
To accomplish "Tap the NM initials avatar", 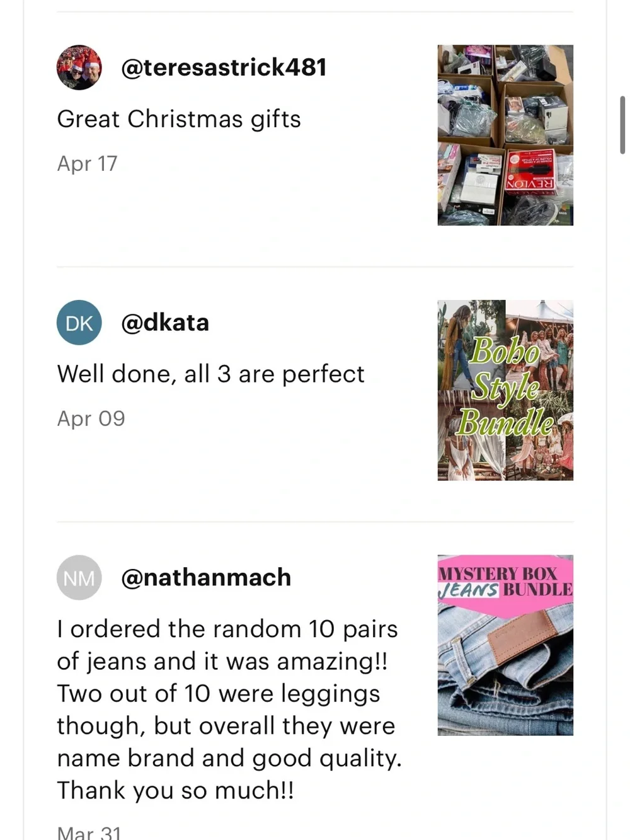I will [x=79, y=577].
